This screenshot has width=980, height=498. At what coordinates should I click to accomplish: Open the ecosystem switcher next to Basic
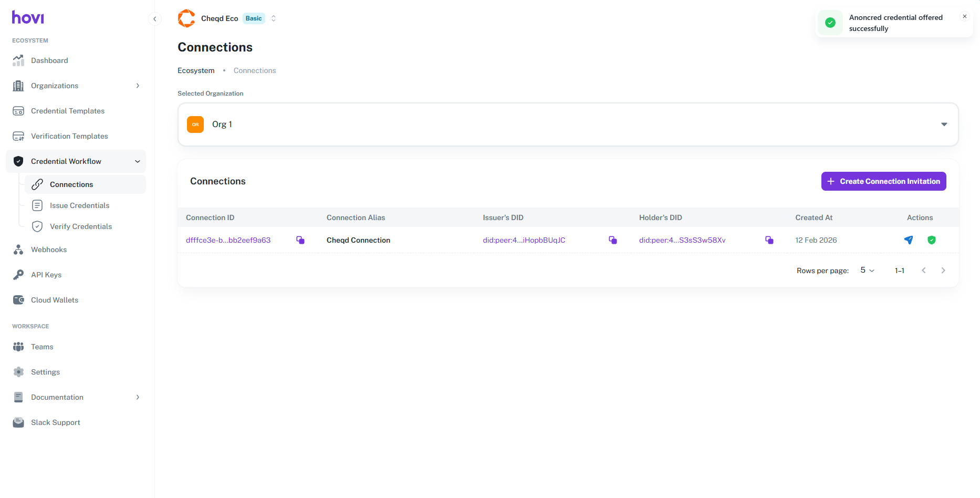[x=274, y=18]
